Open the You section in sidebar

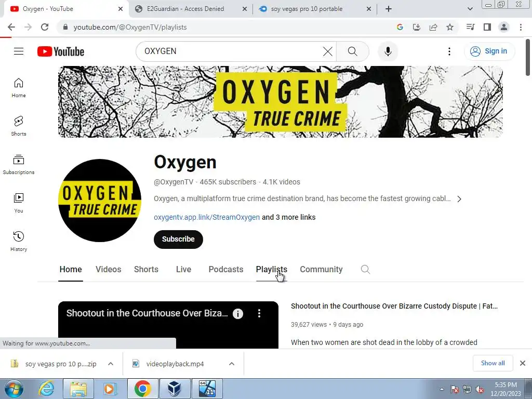pyautogui.click(x=19, y=203)
